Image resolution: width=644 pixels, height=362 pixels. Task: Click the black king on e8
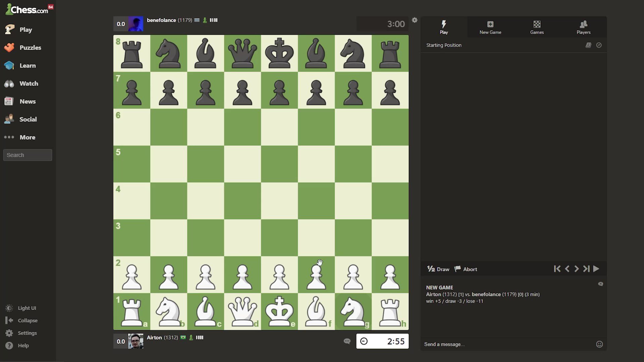tap(279, 54)
